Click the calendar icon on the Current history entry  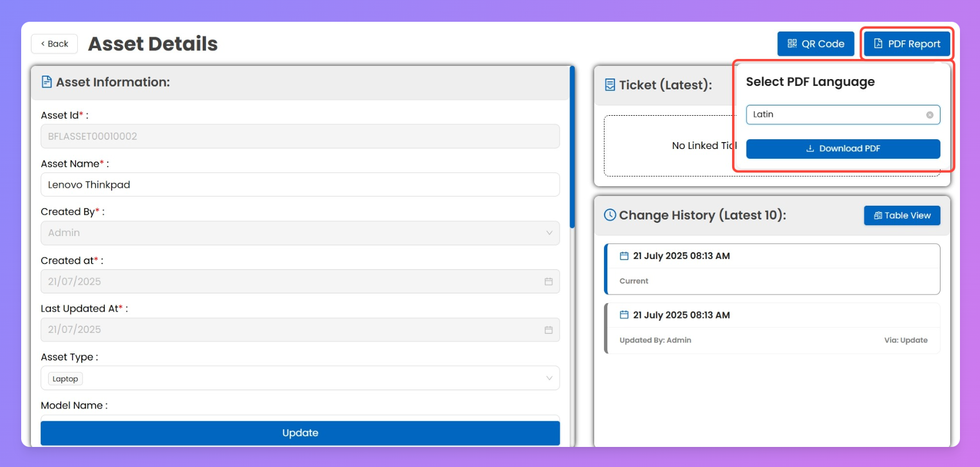(624, 256)
